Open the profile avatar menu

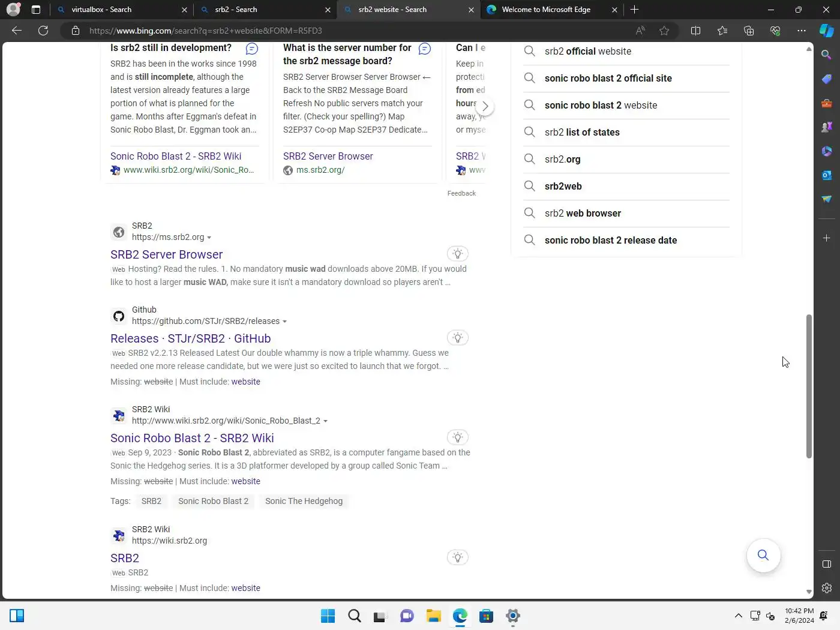13,10
